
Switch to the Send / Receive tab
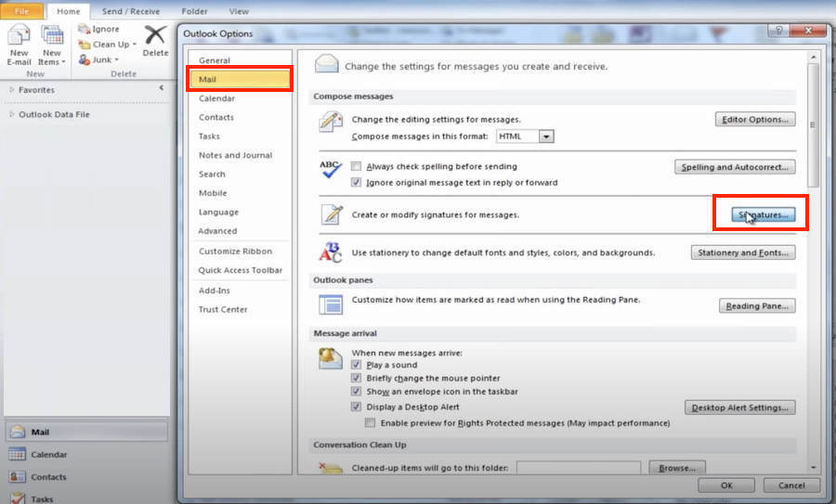tap(131, 11)
